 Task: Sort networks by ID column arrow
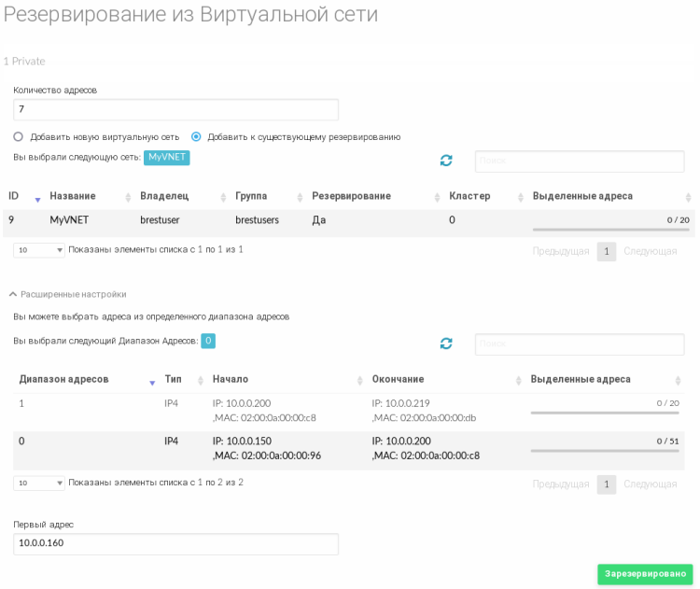pyautogui.click(x=37, y=199)
